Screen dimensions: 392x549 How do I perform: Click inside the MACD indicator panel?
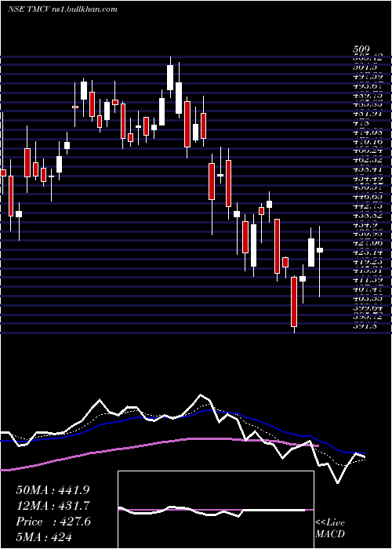(216, 510)
